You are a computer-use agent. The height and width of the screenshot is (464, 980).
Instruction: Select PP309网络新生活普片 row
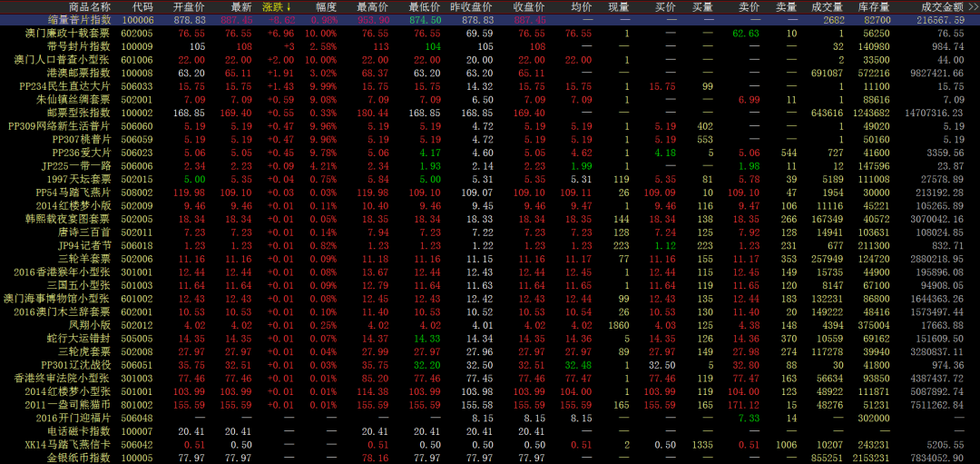(x=490, y=125)
